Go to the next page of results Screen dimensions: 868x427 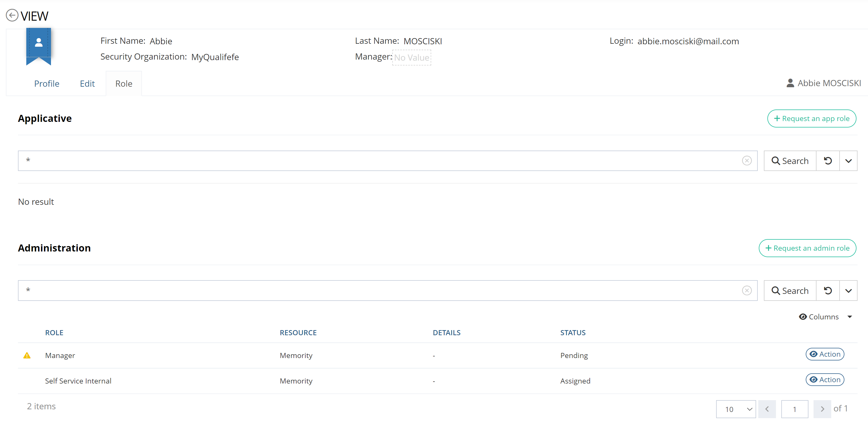click(822, 409)
